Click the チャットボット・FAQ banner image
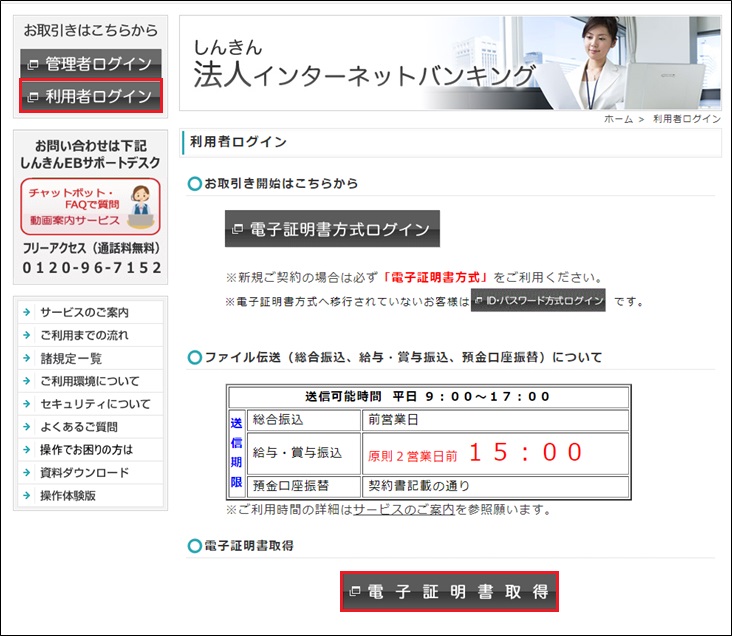This screenshot has height=636, width=732. pyautogui.click(x=90, y=206)
